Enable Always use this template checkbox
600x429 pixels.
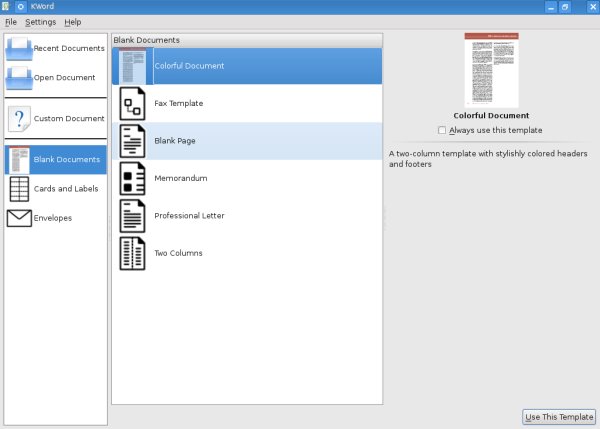tap(442, 131)
